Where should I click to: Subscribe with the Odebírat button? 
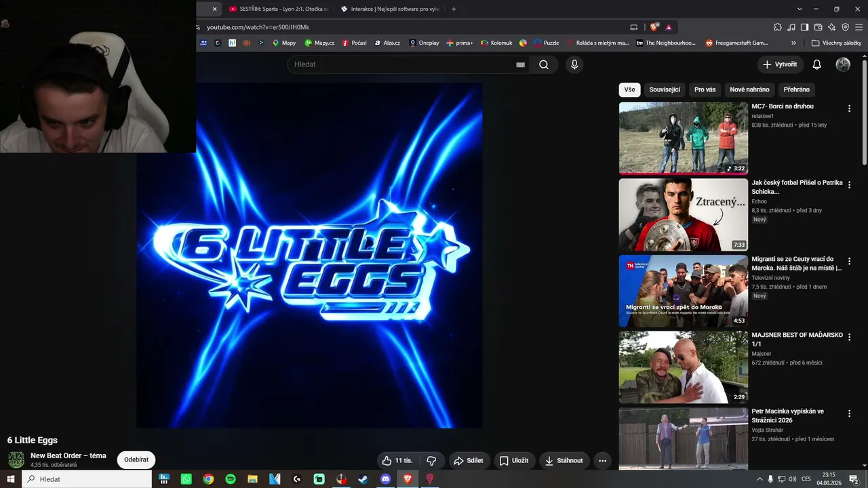(136, 460)
